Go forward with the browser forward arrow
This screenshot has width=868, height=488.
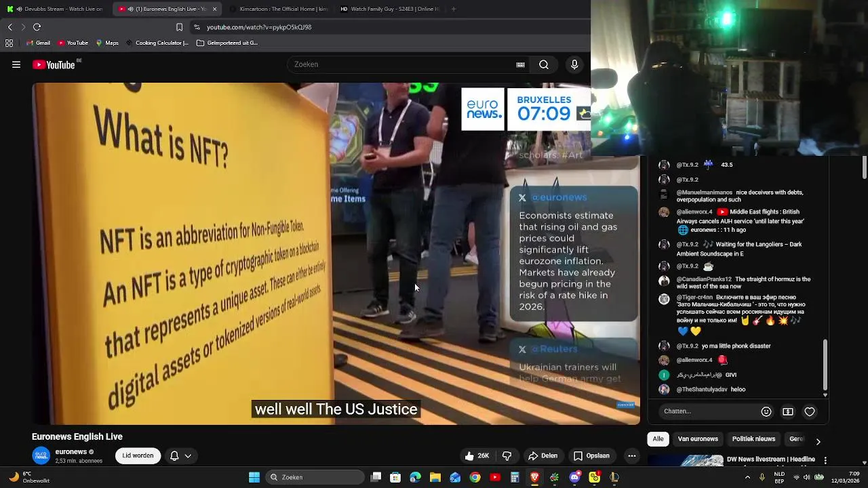pos(22,27)
